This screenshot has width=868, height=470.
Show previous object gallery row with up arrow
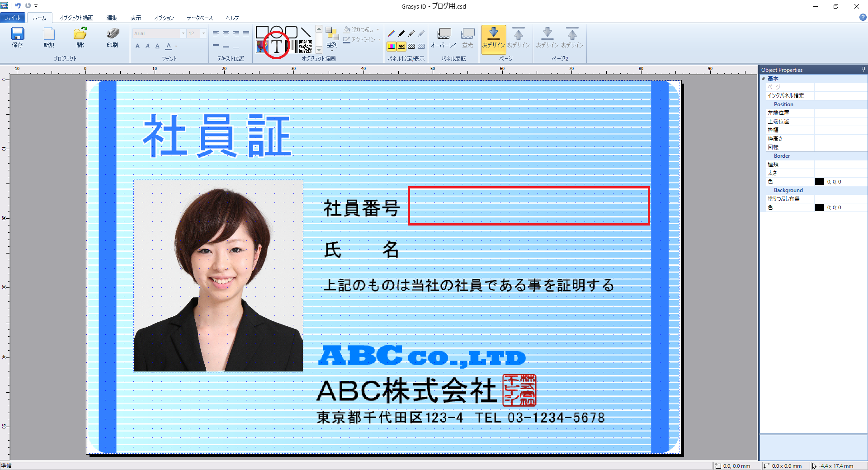click(x=319, y=29)
